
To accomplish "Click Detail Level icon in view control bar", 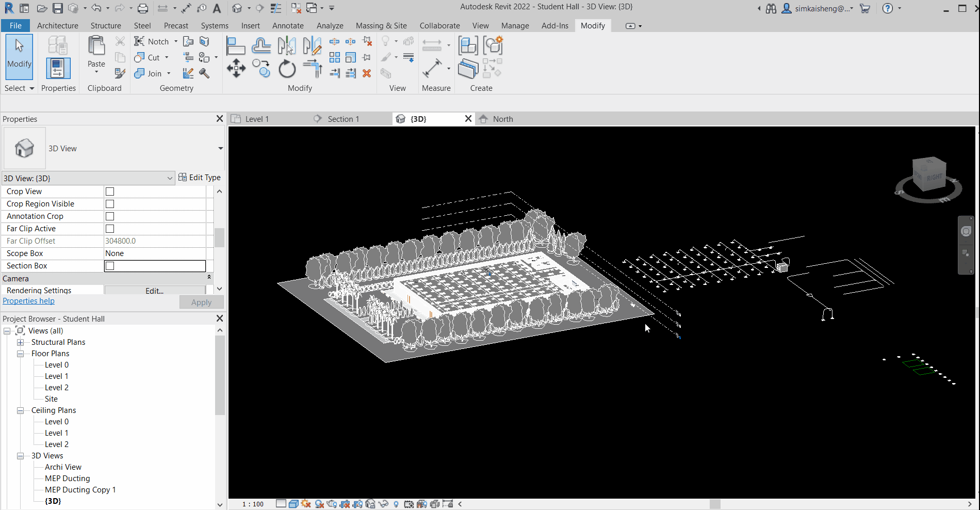I will pos(281,504).
